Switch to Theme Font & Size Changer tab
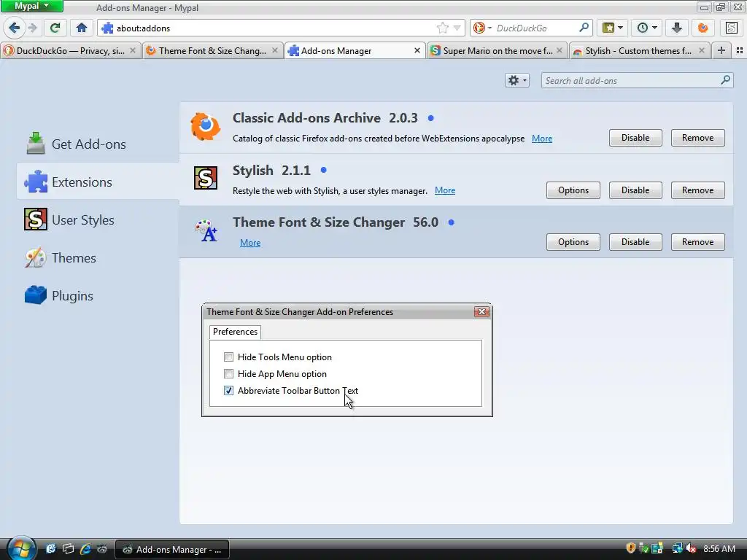 pos(212,50)
